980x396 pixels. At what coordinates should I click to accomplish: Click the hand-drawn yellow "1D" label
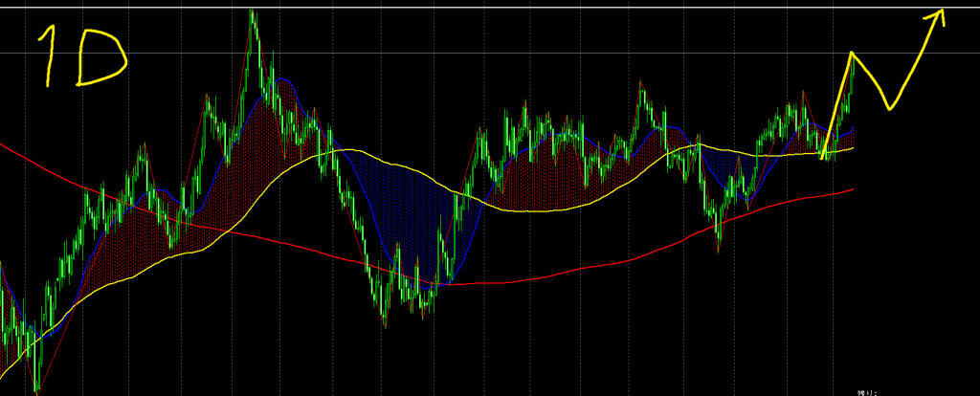(x=80, y=57)
